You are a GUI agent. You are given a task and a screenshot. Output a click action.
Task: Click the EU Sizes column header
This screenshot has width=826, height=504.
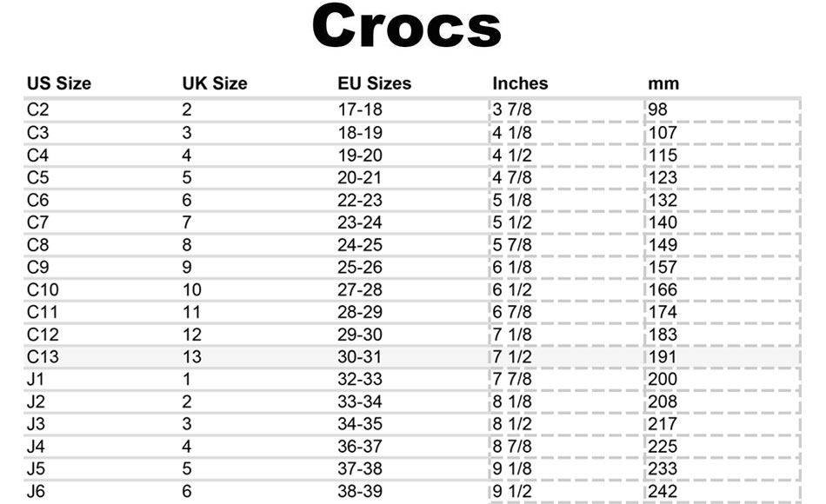(375, 83)
